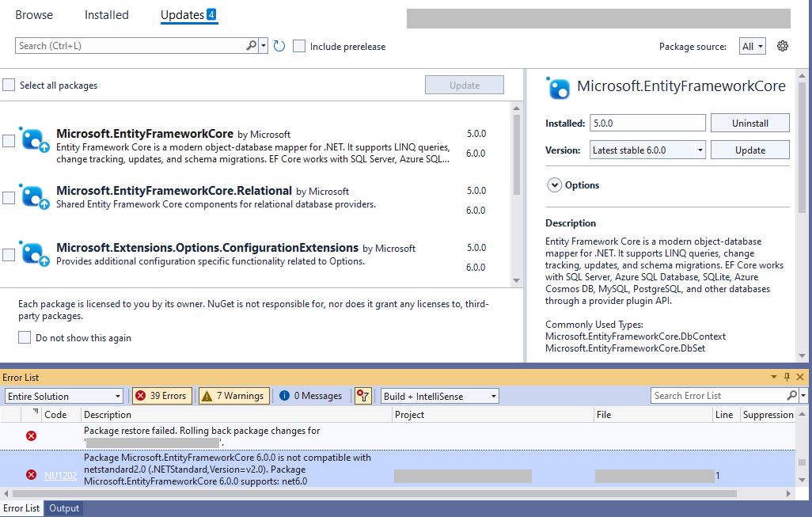Image resolution: width=812 pixels, height=517 pixels.
Task: Click the refresh packages icon
Action: [279, 46]
